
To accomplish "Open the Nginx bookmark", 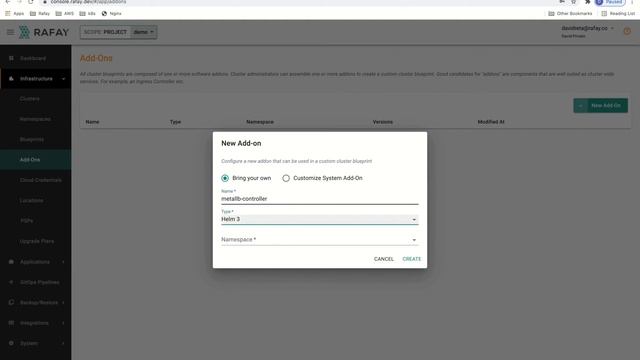I will click(111, 13).
